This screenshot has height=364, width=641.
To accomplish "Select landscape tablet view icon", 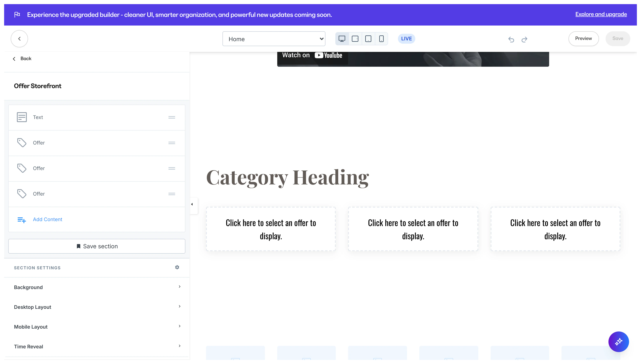I will [x=355, y=39].
